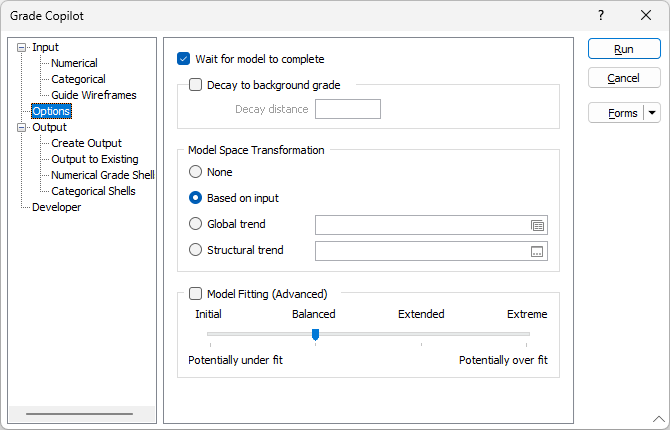This screenshot has height=430, width=670.
Task: Click the Run button
Action: [624, 49]
